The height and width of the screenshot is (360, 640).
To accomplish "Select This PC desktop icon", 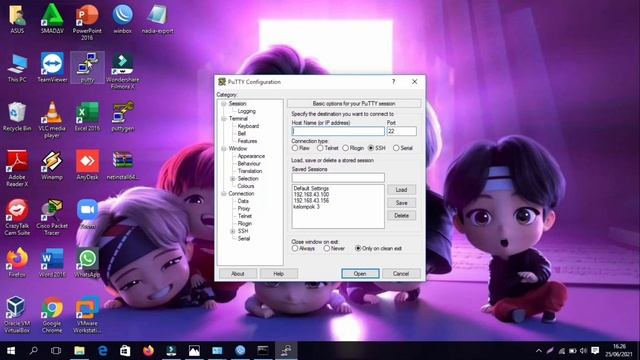I will tap(17, 67).
